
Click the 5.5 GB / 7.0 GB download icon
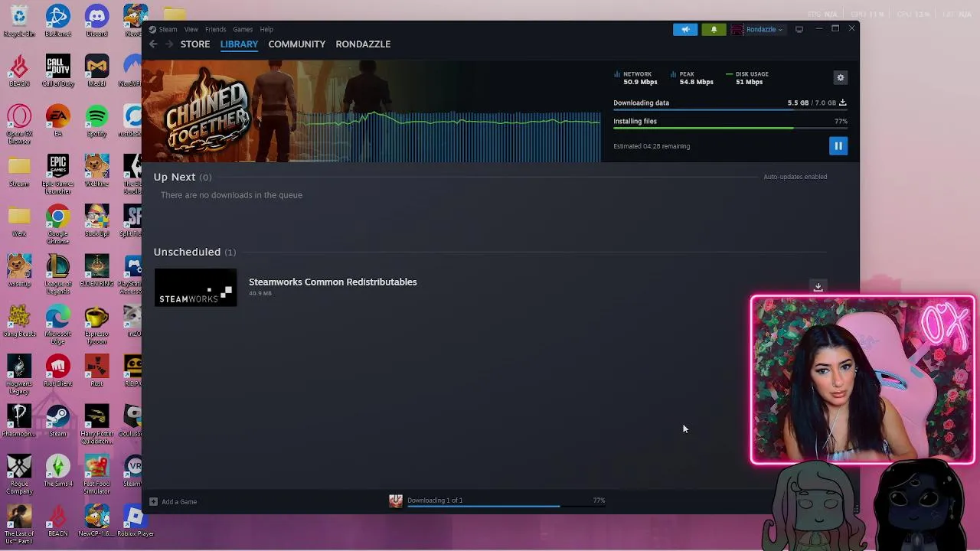(842, 103)
